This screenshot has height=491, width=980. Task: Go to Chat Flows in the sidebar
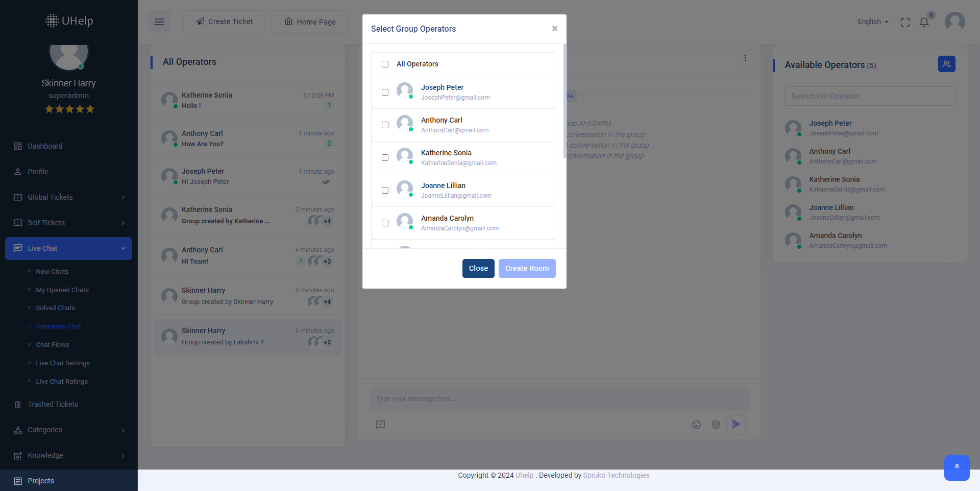point(52,345)
